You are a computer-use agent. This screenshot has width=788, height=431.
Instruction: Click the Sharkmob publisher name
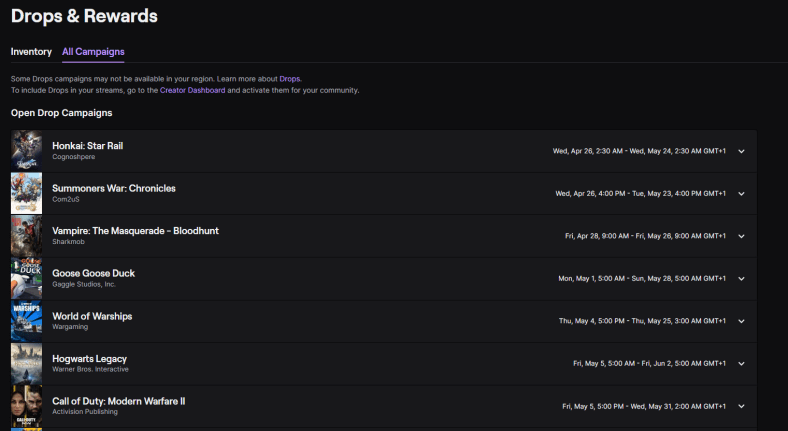point(68,242)
